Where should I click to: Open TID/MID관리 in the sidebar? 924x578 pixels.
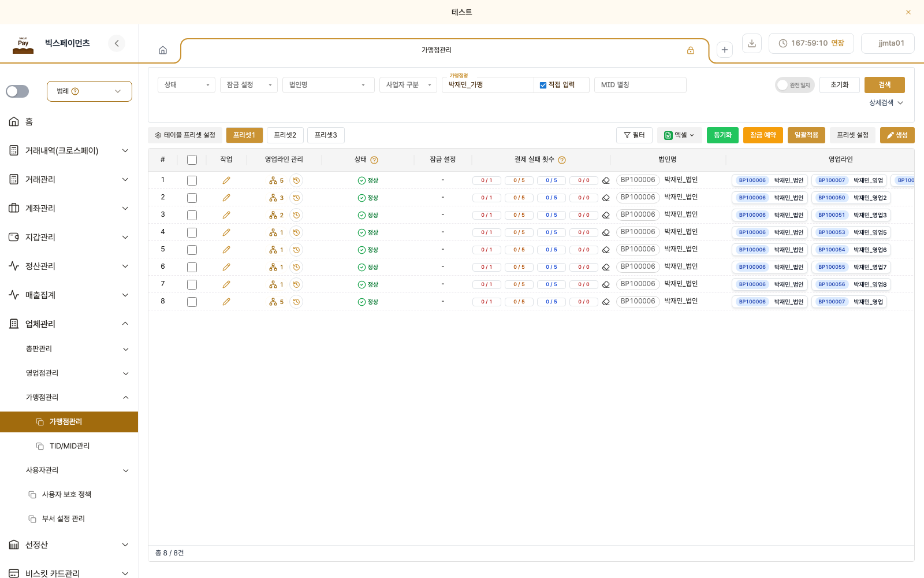(69, 446)
